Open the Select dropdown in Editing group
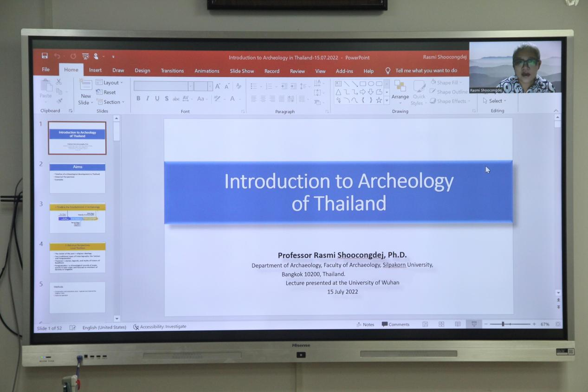Screen dimensions: 588x392 (x=495, y=101)
